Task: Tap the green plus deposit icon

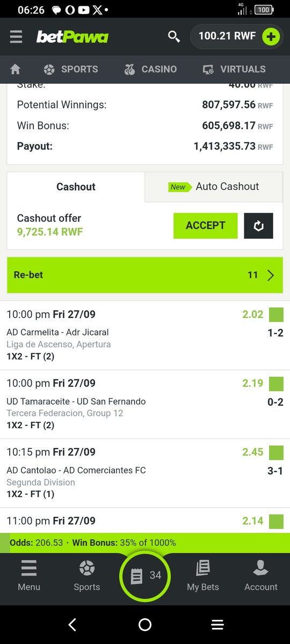Action: (x=271, y=36)
